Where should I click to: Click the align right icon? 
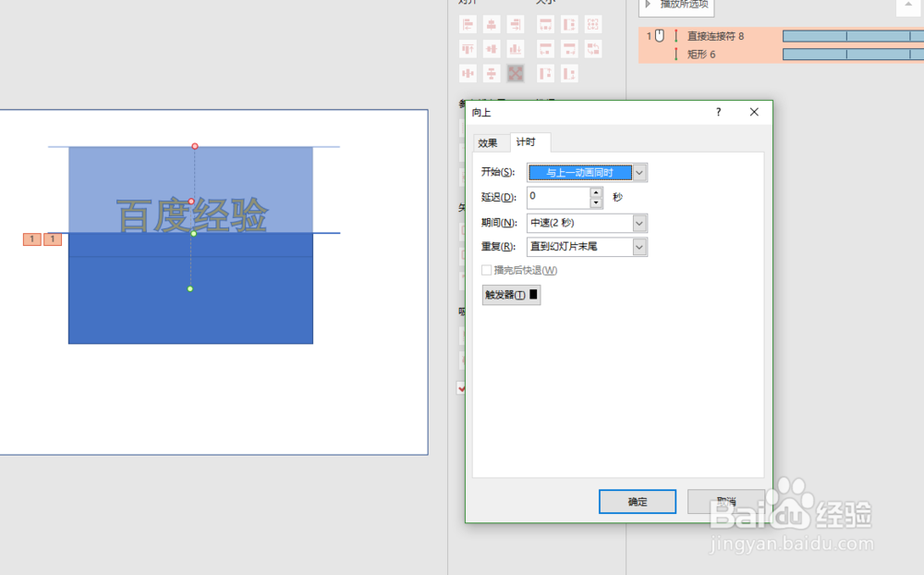pos(516,24)
